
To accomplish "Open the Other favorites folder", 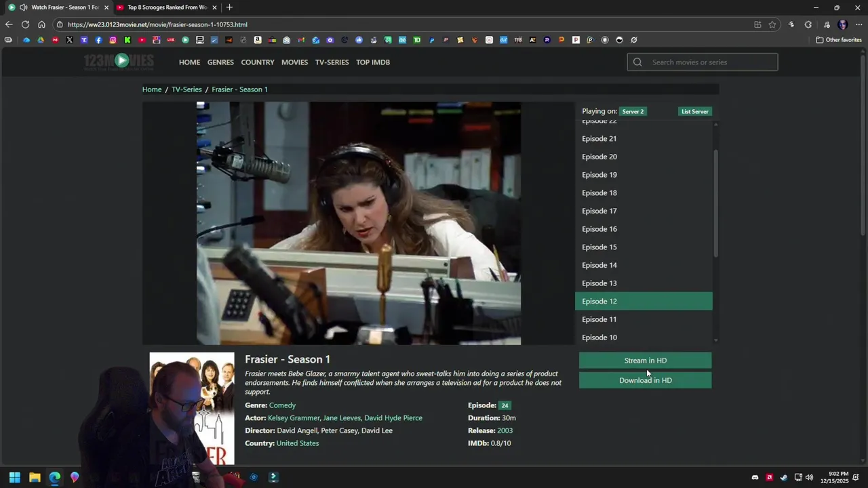I will tap(839, 40).
